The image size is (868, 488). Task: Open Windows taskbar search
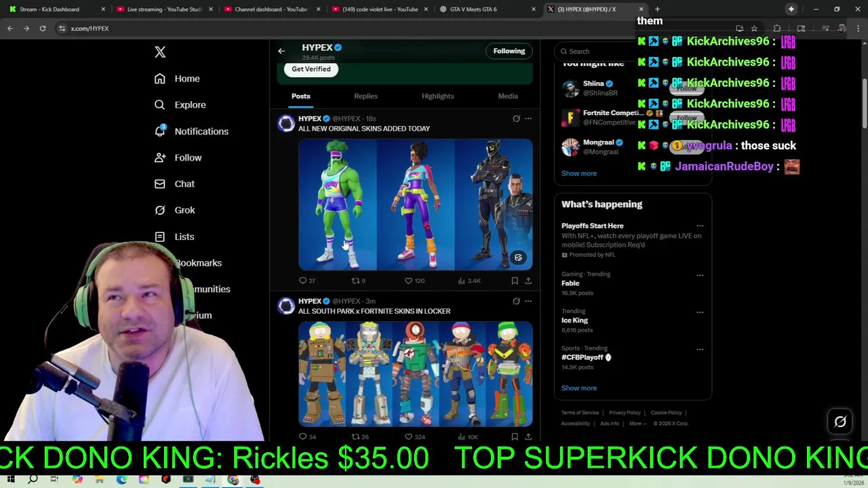33,480
